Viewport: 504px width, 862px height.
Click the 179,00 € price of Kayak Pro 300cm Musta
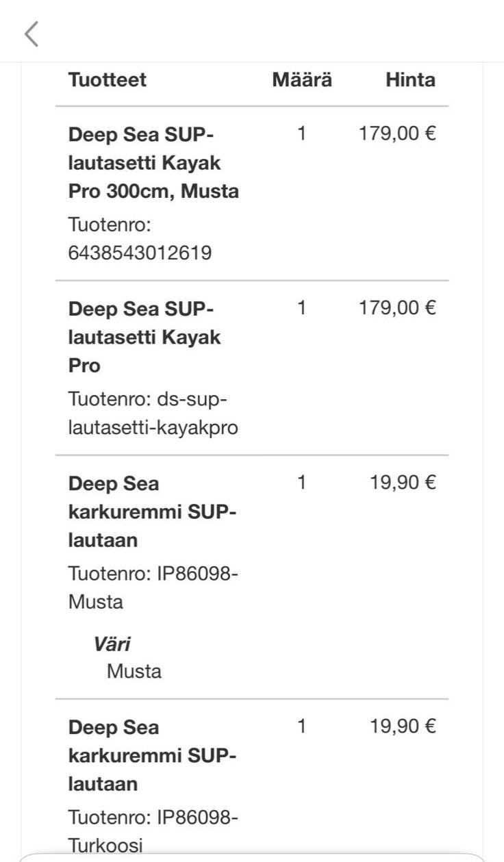click(x=397, y=134)
